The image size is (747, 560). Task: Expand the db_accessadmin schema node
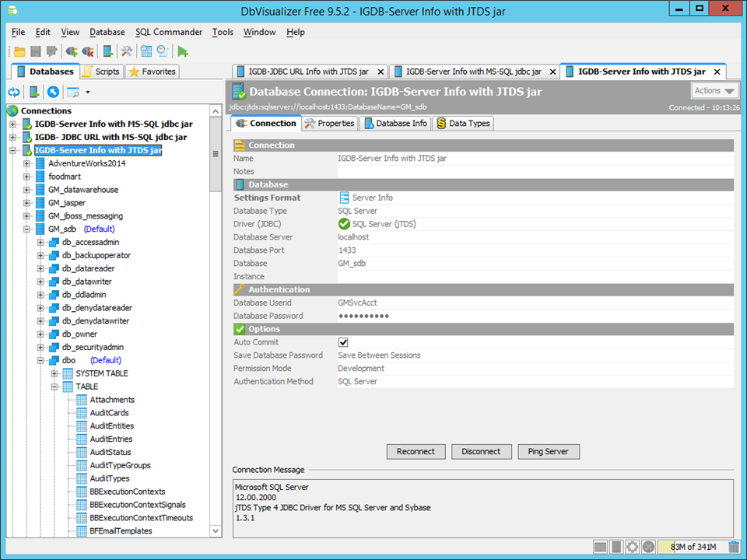40,243
